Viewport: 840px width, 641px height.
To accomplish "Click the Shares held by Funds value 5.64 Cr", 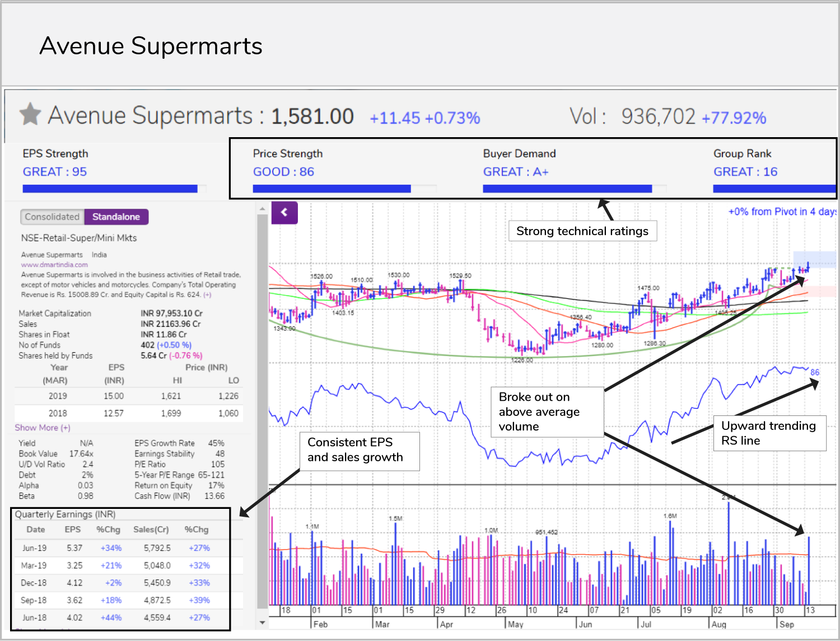I will 154,355.
